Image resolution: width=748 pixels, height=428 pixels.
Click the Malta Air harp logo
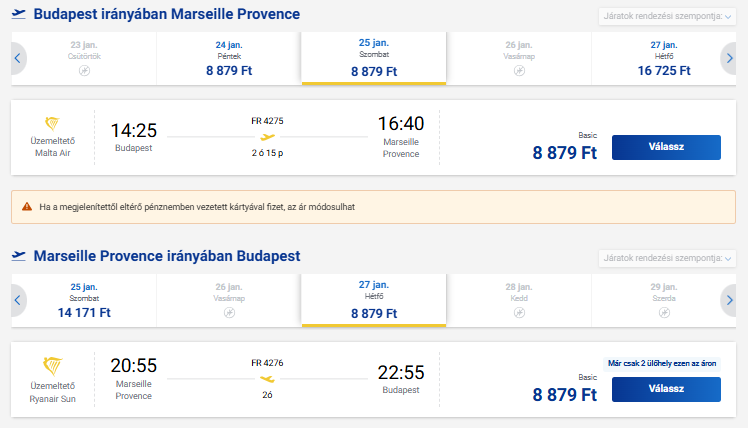click(52, 124)
